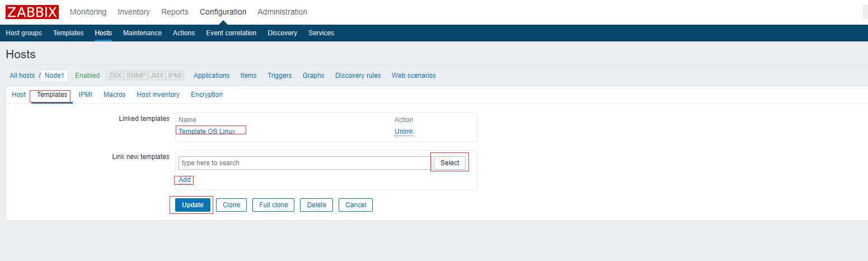This screenshot has width=868, height=261.
Task: Click the Enabled status link
Action: point(87,76)
